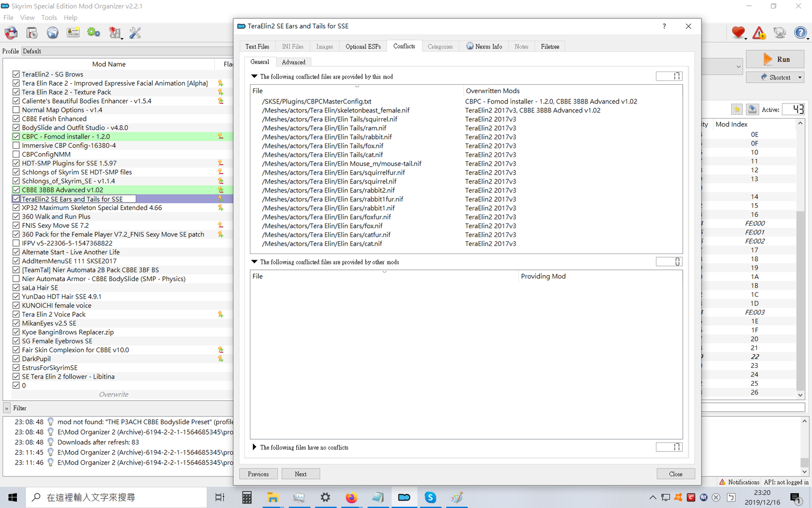Enable the CBPConfigNMM mod checkbox
The height and width of the screenshot is (508, 812).
point(16,154)
